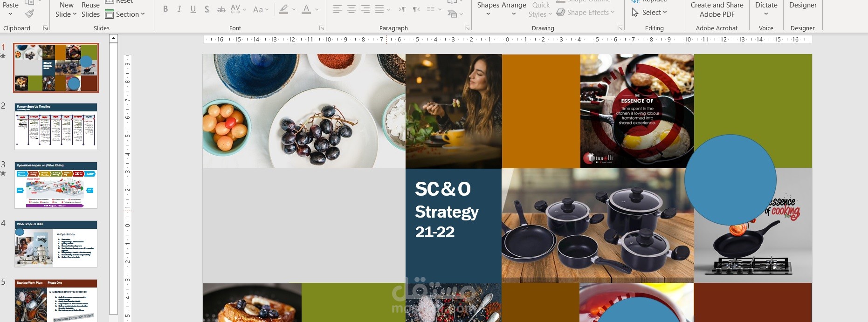
Task: Select Factory Start-Up Timeline slide thumbnail
Action: (x=56, y=126)
